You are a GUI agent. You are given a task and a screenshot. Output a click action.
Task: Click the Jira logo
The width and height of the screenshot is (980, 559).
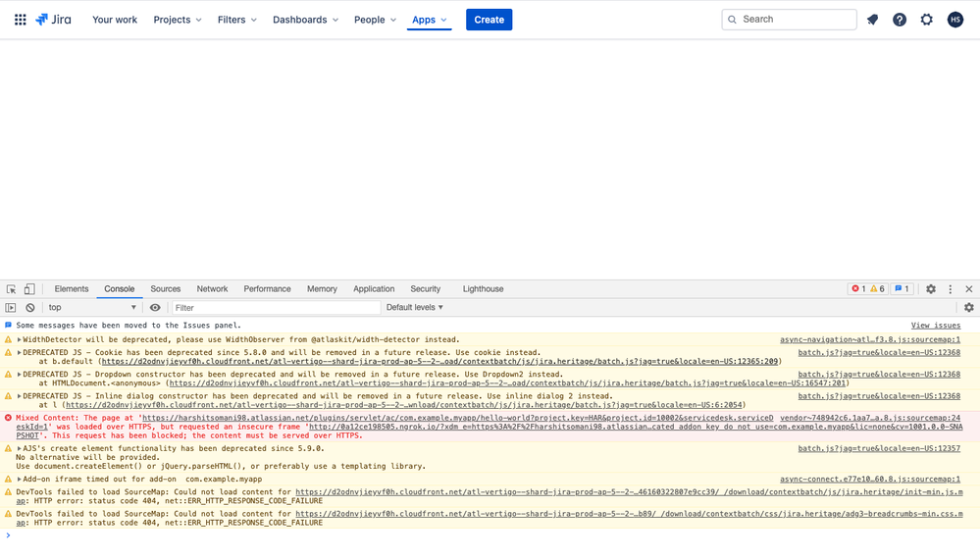click(53, 20)
